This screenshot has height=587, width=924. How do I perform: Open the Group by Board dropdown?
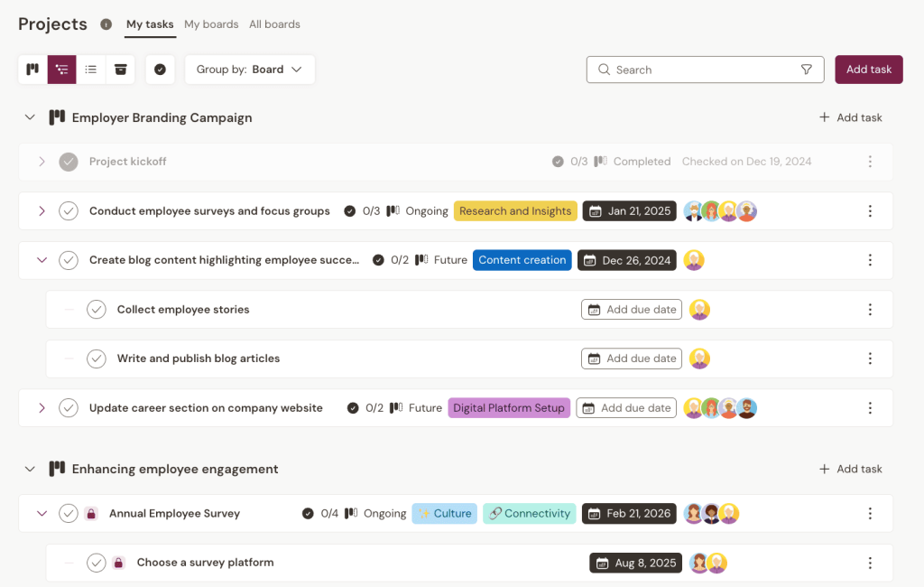250,70
